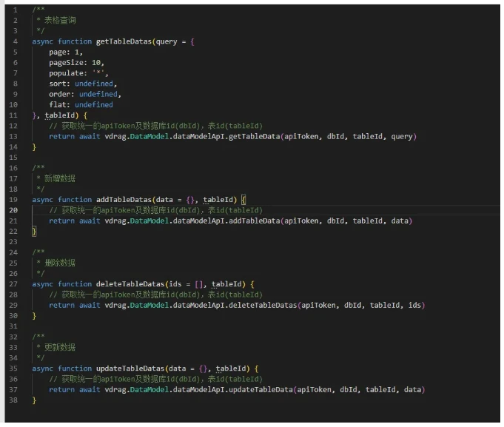Click line number 20 in the gutter
The image size is (504, 427).
click(14, 210)
